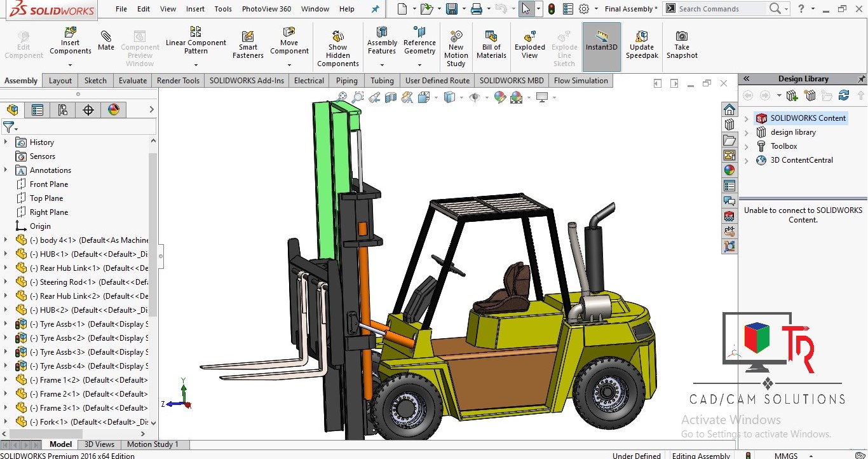Image resolution: width=868 pixels, height=459 pixels.
Task: Pin the Design Library pane
Action: tap(862, 79)
